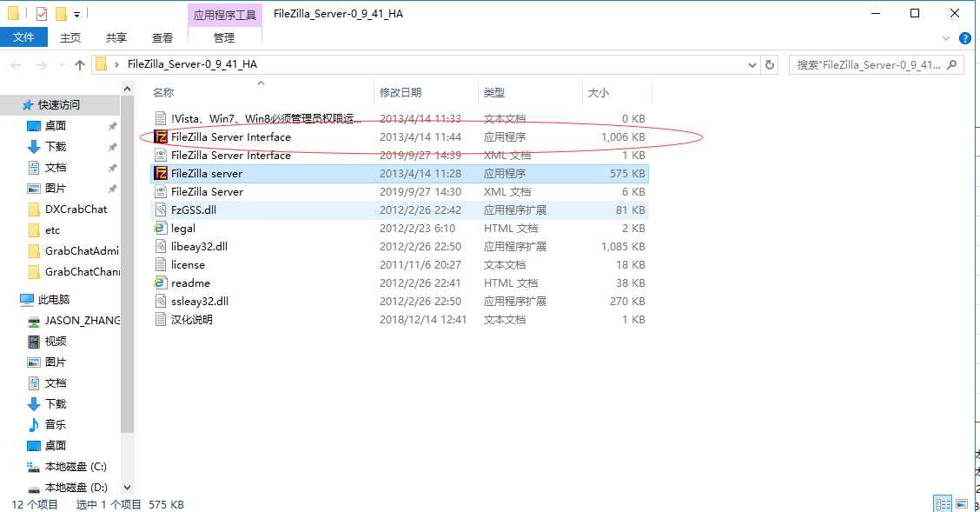Switch to details view layout icon
The image size is (980, 512).
tap(943, 503)
